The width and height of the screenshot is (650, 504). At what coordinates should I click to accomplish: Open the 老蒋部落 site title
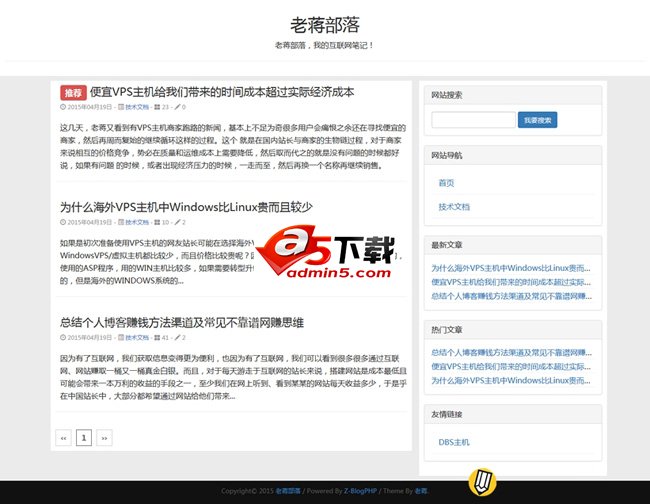coord(325,25)
